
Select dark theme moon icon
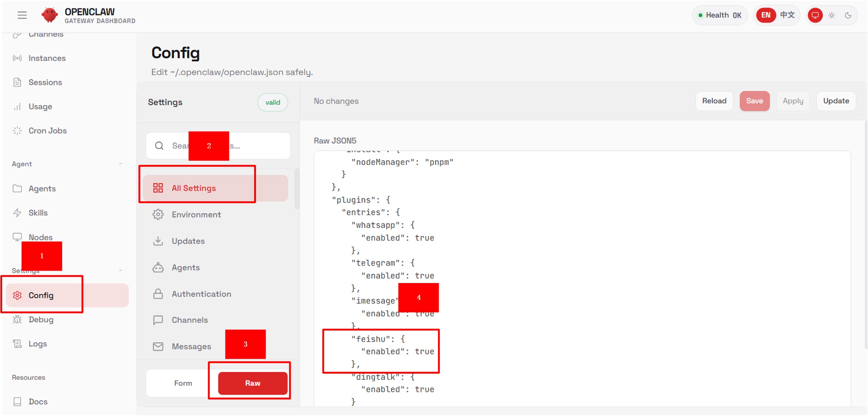click(848, 15)
